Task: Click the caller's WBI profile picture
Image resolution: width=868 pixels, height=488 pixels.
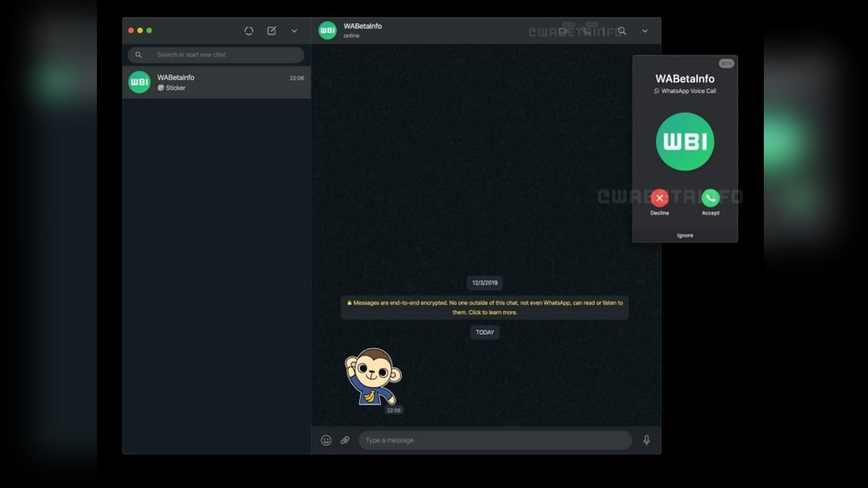Action: point(684,142)
